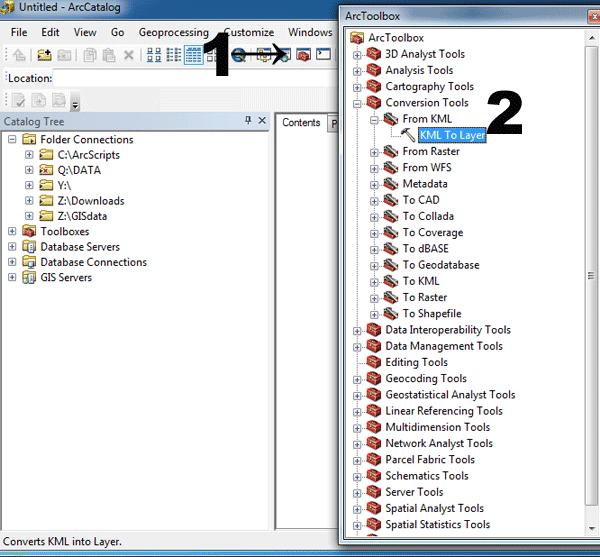Click the To CAD toolset icon
The image size is (600, 557).
click(x=391, y=200)
